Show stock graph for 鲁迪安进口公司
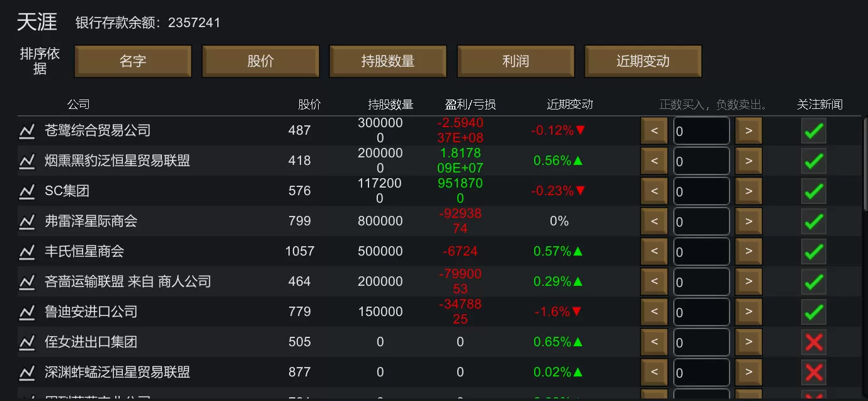868x401 pixels. tap(26, 312)
